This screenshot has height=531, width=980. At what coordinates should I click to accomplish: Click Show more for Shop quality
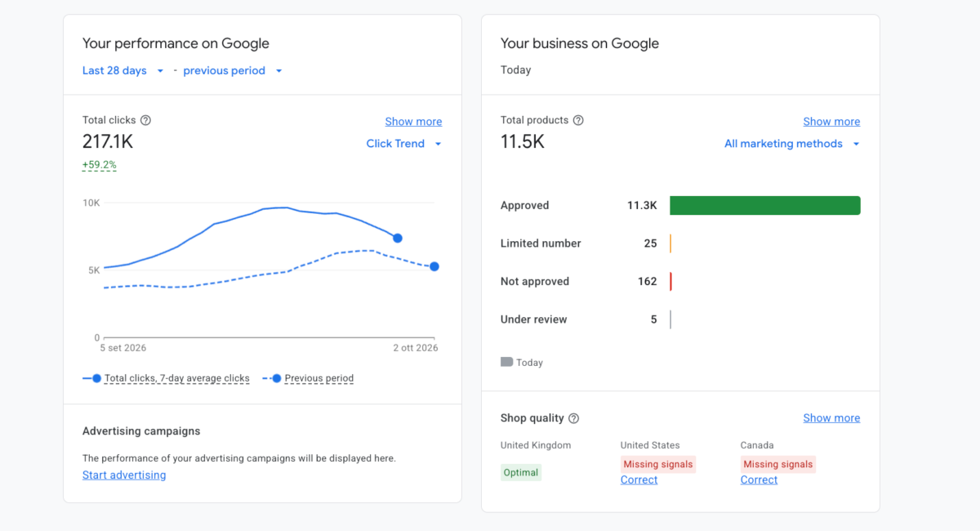click(831, 418)
